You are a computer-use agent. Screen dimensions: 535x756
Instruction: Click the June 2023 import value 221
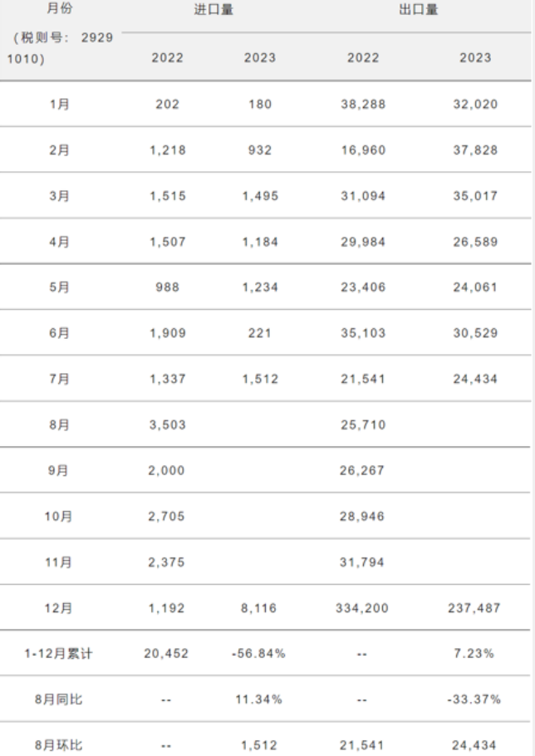pyautogui.click(x=260, y=332)
